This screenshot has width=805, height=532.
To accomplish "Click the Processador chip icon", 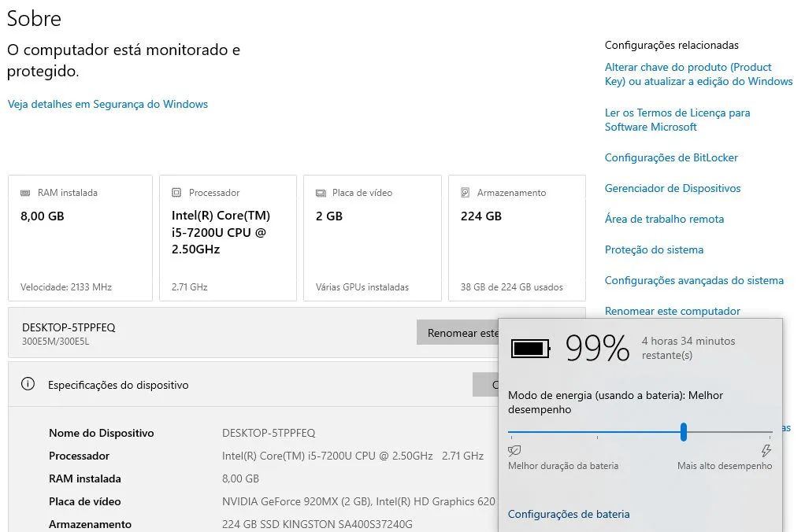I will (x=176, y=192).
